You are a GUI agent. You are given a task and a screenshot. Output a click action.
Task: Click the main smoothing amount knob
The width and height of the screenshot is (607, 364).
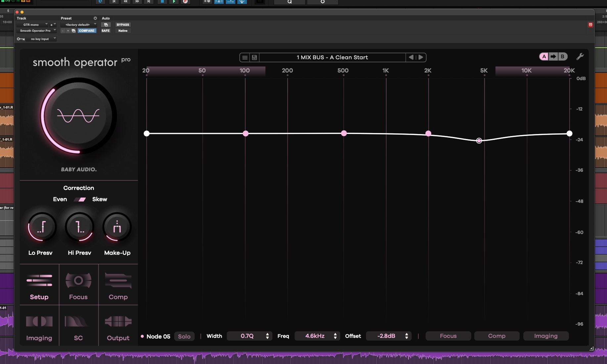pyautogui.click(x=78, y=116)
